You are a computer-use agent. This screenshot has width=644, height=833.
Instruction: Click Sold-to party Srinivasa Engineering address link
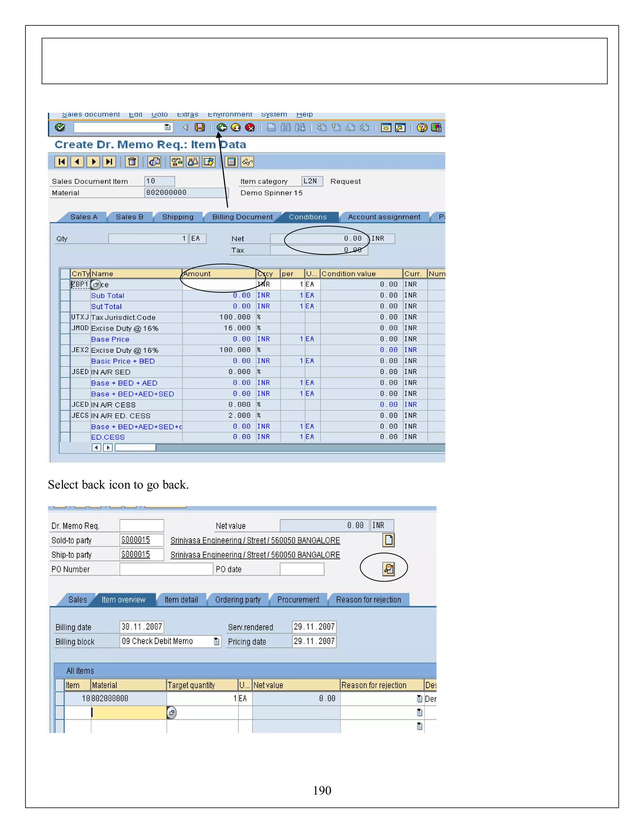coord(255,540)
